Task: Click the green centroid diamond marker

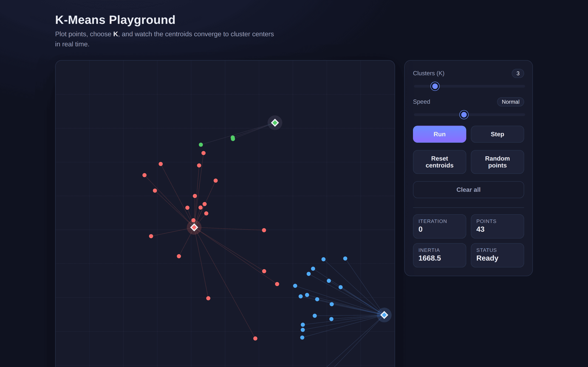Action: [275, 122]
